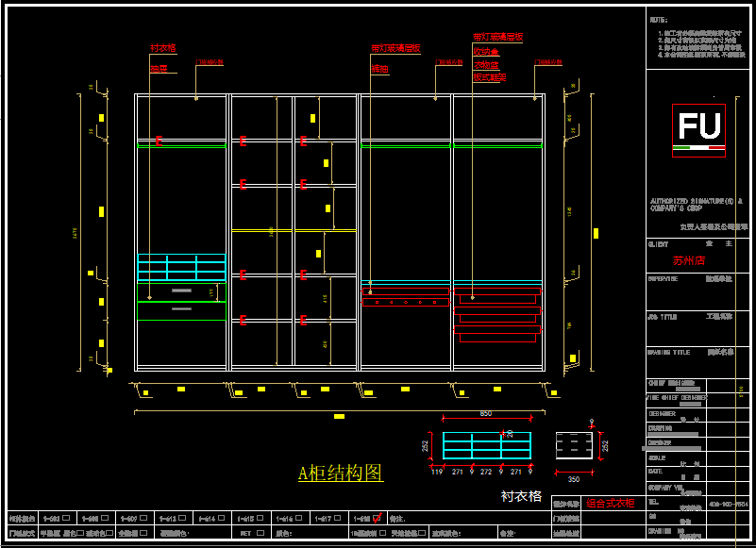
Task: Click the A柜结构图 yellow title
Action: coord(341,473)
